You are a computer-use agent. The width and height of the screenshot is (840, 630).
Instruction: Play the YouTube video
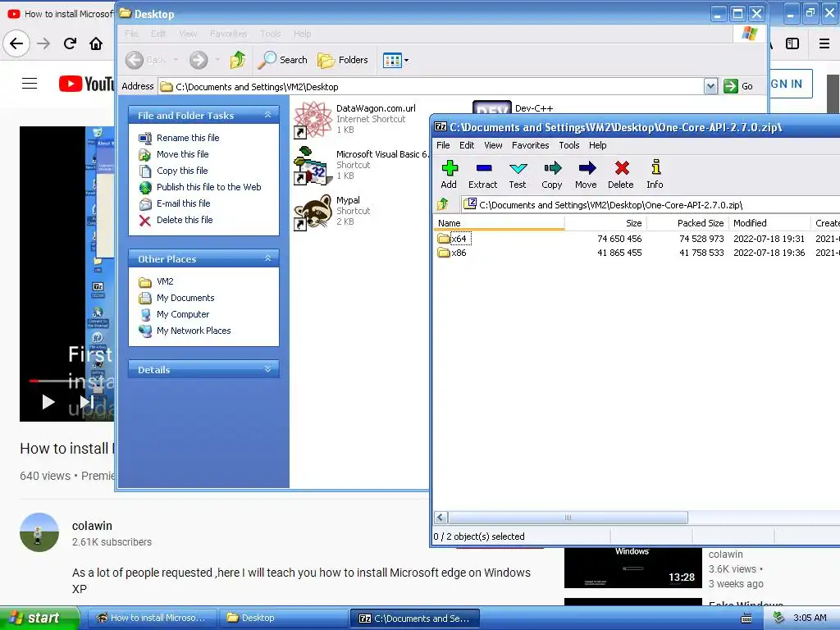pos(48,402)
